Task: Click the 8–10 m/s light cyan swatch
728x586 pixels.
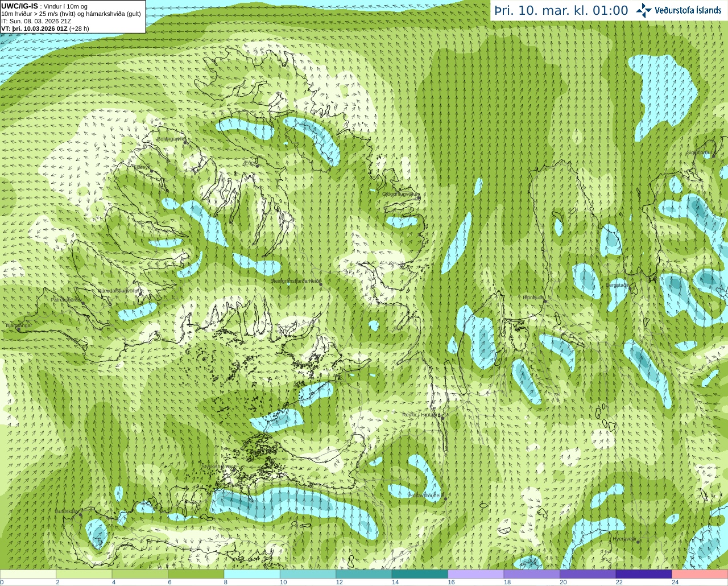Action: coord(252,574)
